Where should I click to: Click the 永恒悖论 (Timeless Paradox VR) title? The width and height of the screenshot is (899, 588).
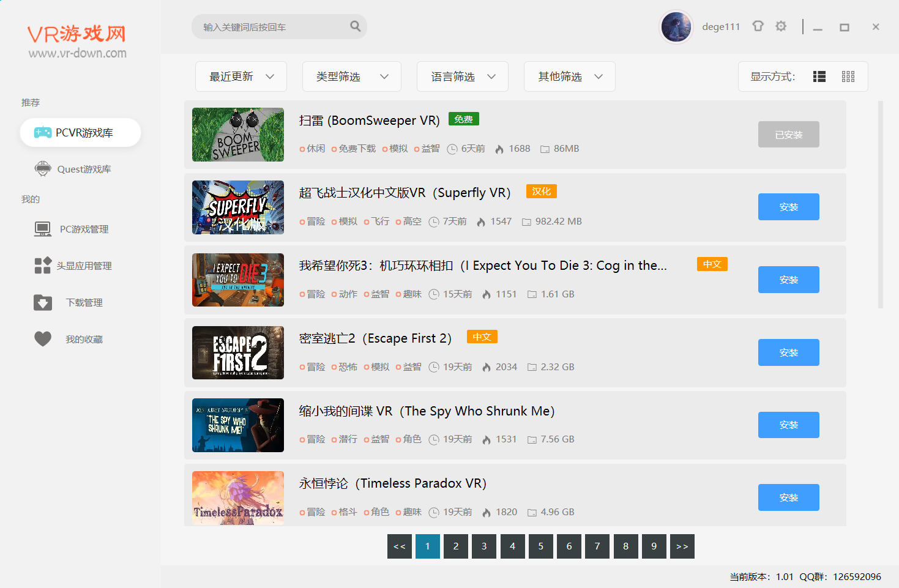393,483
